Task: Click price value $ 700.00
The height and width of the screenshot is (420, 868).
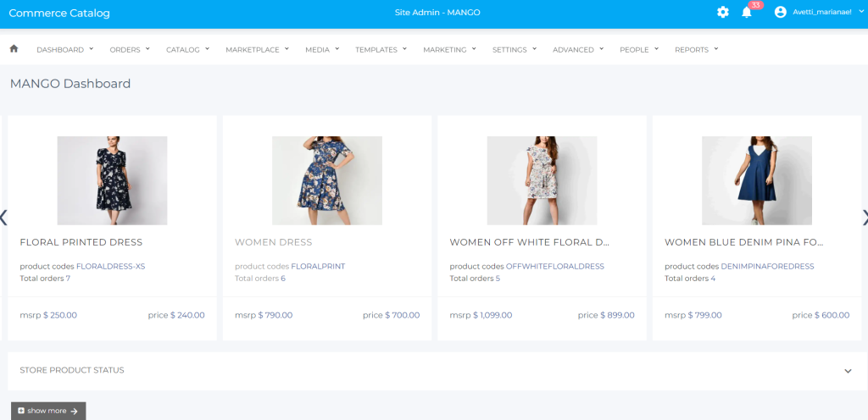Action: coord(403,315)
